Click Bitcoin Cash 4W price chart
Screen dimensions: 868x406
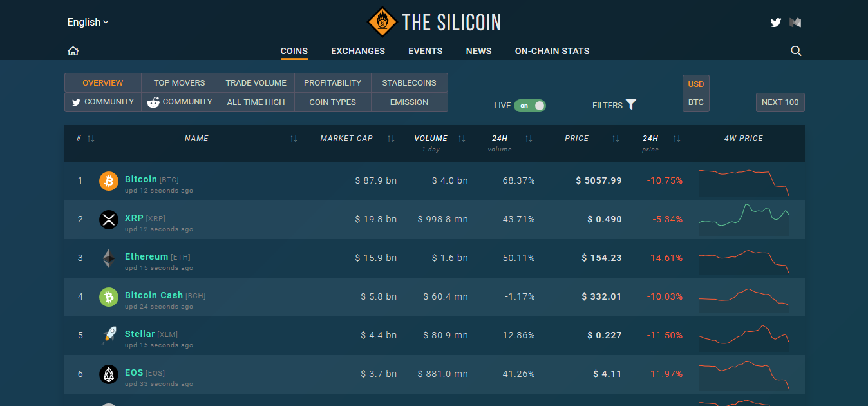pos(744,300)
